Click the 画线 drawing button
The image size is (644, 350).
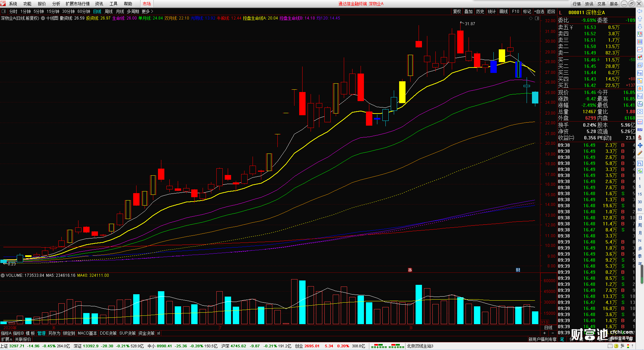click(x=503, y=11)
